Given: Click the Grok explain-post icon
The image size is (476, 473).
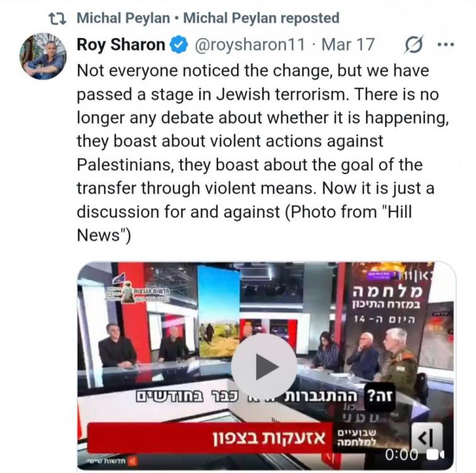Looking at the screenshot, I should [x=414, y=45].
